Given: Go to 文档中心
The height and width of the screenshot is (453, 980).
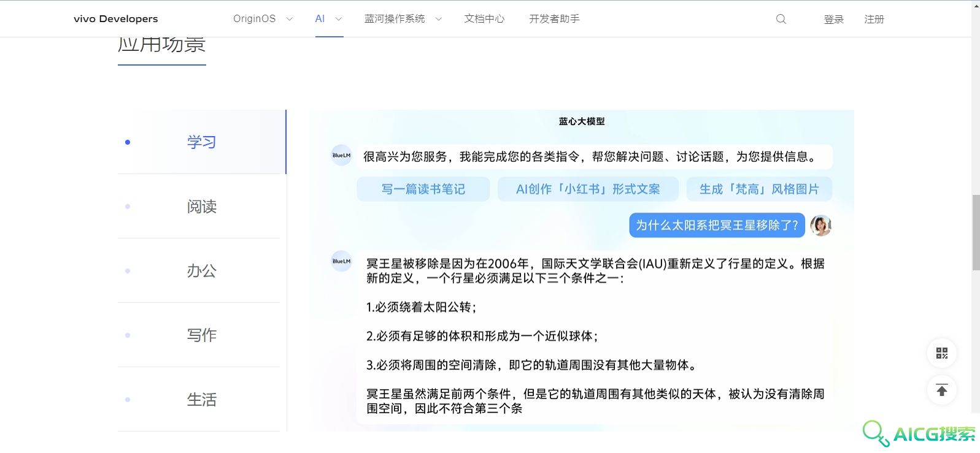Looking at the screenshot, I should coord(485,19).
